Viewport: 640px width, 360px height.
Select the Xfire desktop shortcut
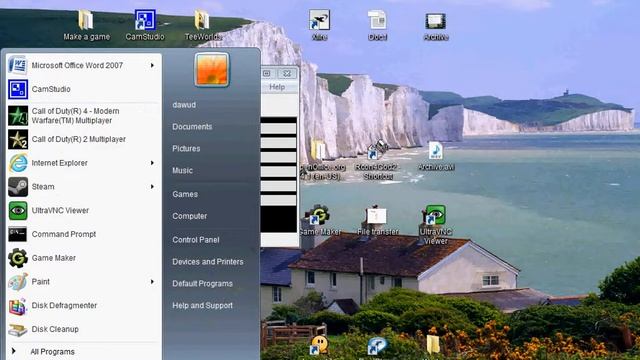[x=319, y=25]
